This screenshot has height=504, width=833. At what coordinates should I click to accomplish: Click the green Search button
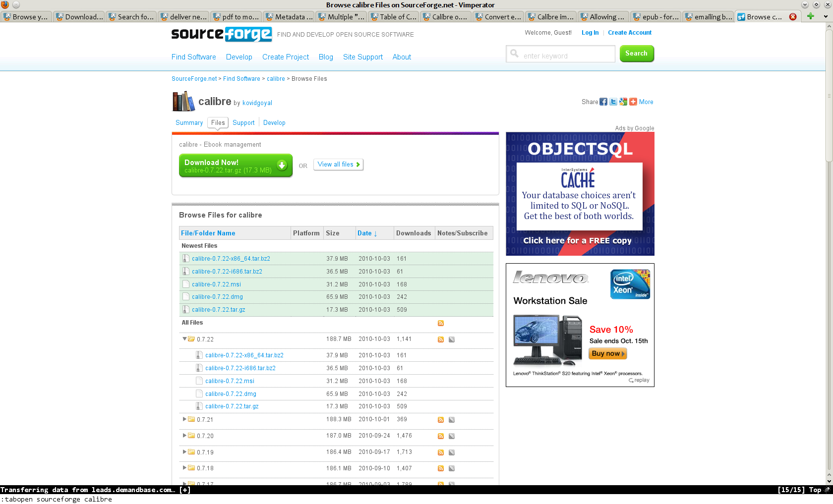(x=637, y=54)
